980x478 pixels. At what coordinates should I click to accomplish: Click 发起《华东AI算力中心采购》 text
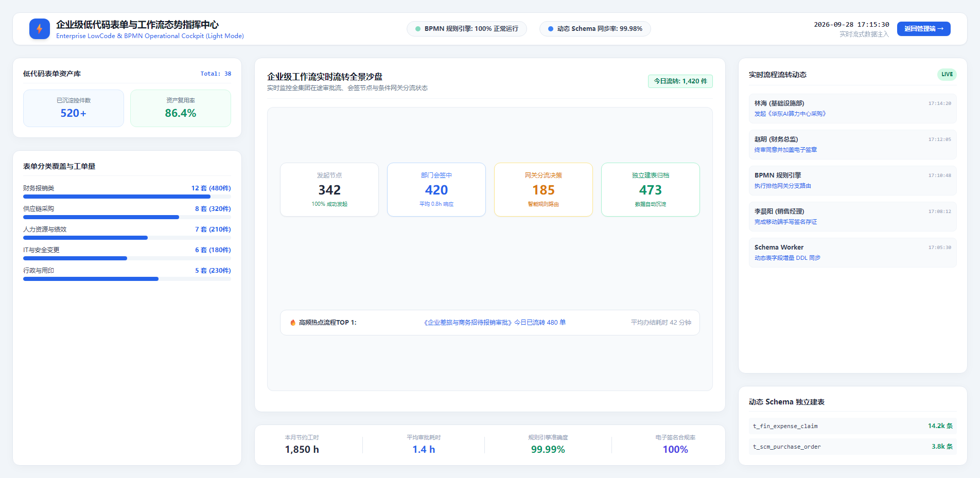tap(790, 114)
